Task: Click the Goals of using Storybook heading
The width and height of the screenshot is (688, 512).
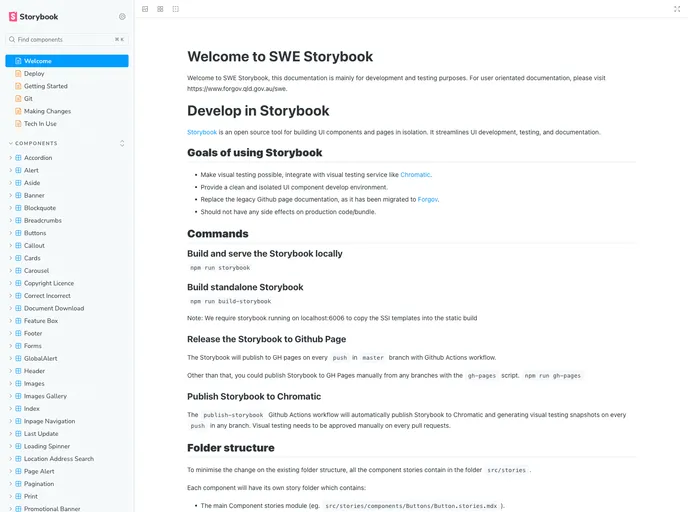Action: click(x=254, y=153)
